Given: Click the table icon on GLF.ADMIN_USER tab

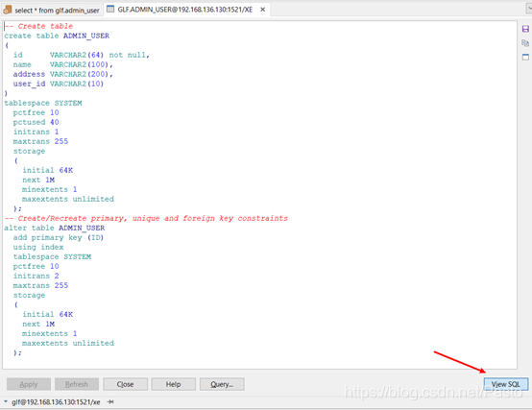Looking at the screenshot, I should point(110,10).
